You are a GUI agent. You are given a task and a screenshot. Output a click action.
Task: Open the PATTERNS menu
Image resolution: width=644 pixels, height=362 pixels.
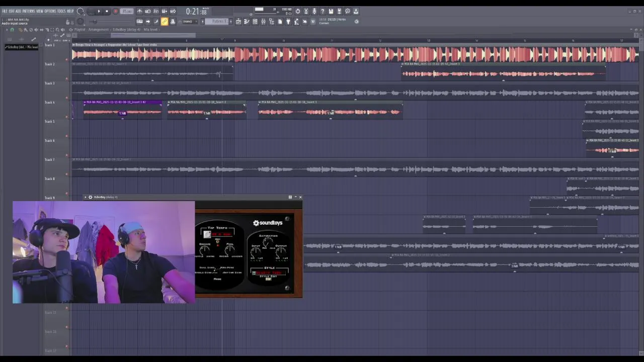[29, 11]
